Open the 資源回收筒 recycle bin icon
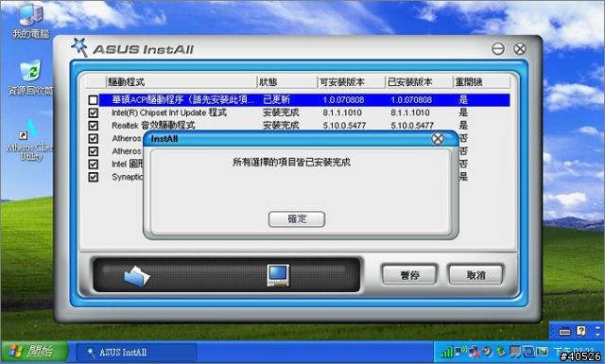This screenshot has width=605, height=364. (30, 78)
